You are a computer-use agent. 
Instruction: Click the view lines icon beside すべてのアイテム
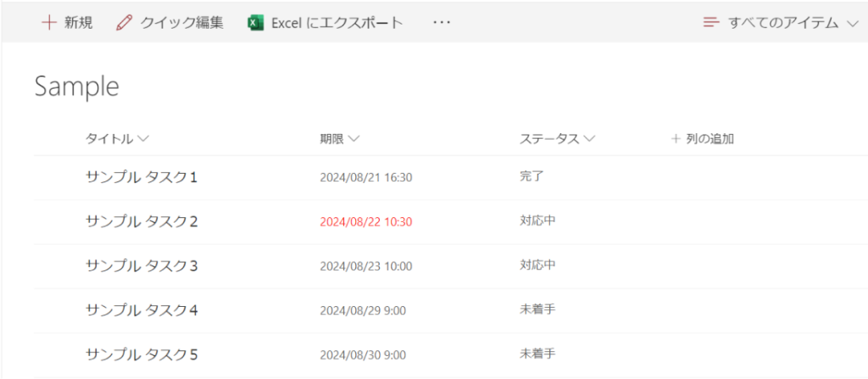click(x=711, y=23)
